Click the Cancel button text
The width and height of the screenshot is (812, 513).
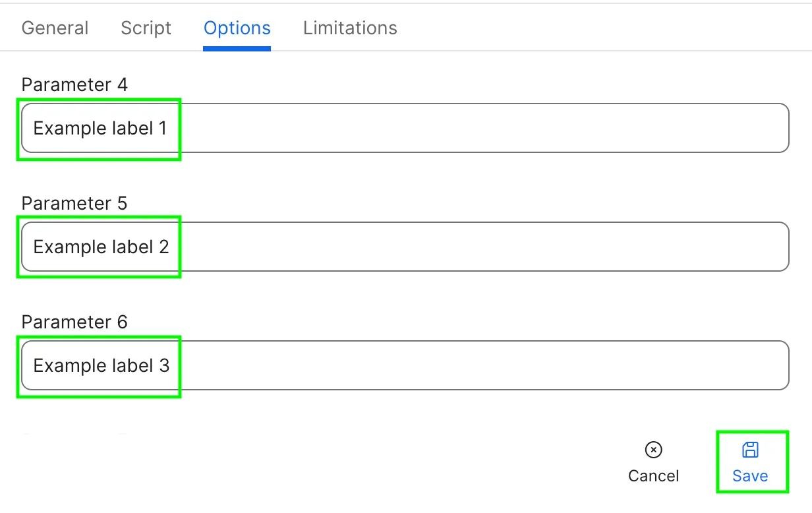pyautogui.click(x=653, y=476)
